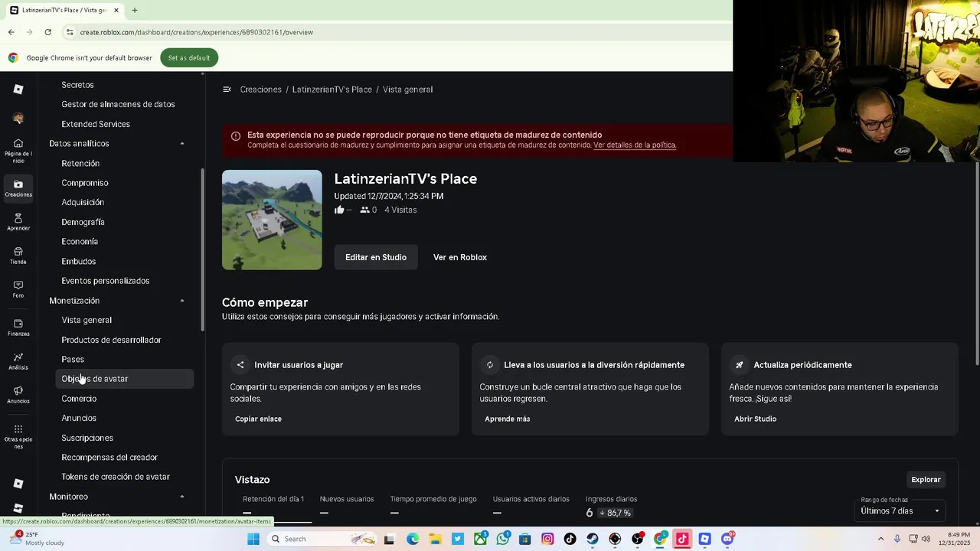The height and width of the screenshot is (551, 980).
Task: Open Embudos in sidebar
Action: coord(78,262)
